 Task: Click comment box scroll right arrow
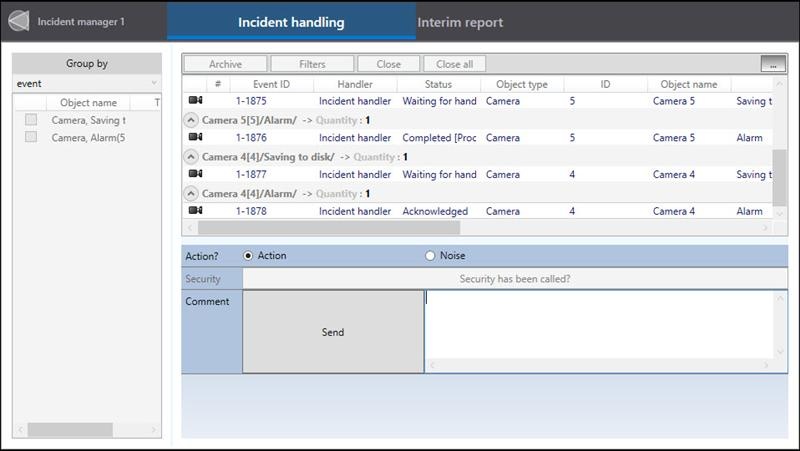[766, 365]
